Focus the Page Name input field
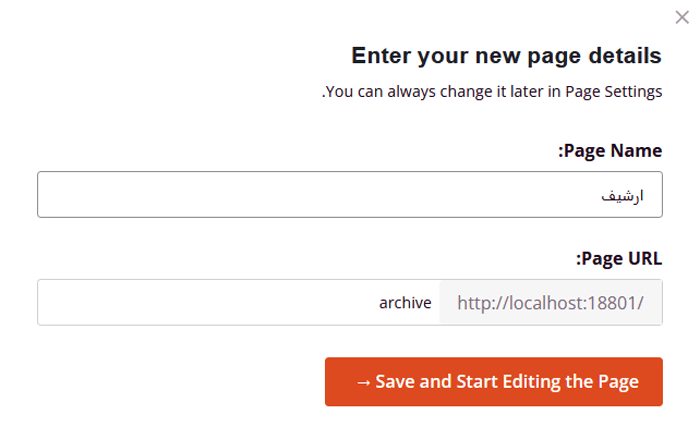 pos(350,195)
